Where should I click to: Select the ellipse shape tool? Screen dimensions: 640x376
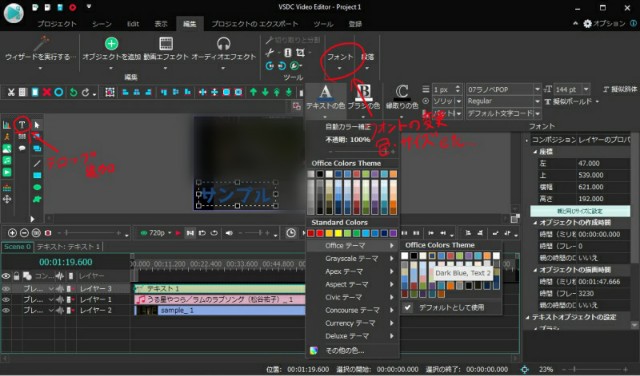click(x=37, y=187)
